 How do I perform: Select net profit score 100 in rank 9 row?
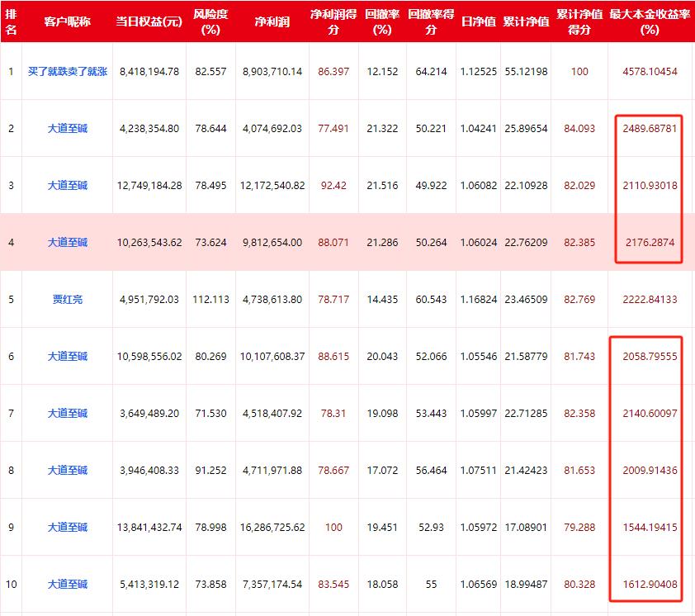pos(333,528)
